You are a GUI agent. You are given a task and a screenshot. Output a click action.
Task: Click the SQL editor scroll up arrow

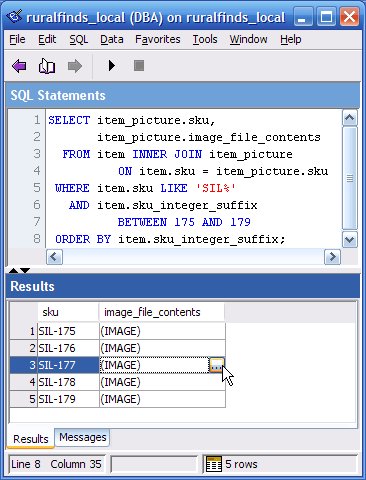pyautogui.click(x=350, y=118)
